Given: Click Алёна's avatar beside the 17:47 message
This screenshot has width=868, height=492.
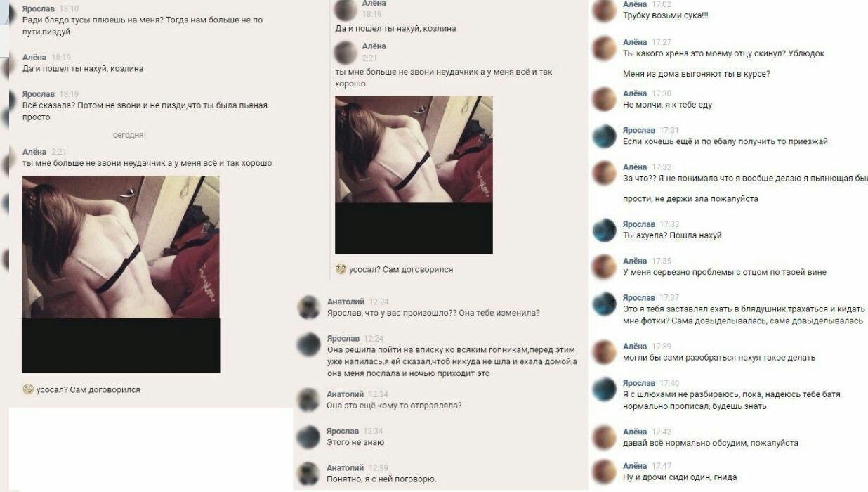Looking at the screenshot, I should (605, 471).
